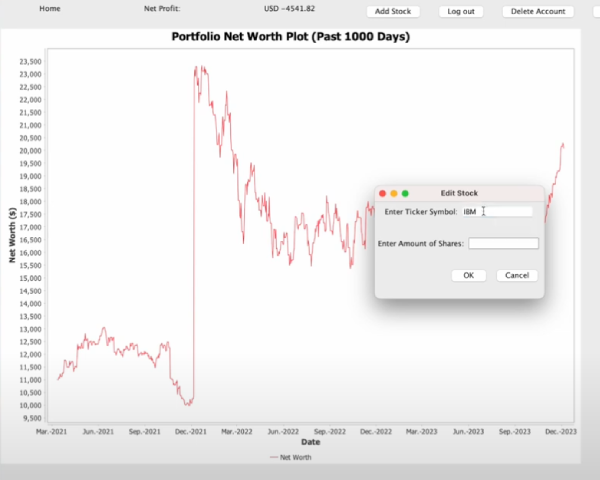This screenshot has height=480, width=600.
Task: Confirm the stock edit with OK
Action: click(x=469, y=275)
